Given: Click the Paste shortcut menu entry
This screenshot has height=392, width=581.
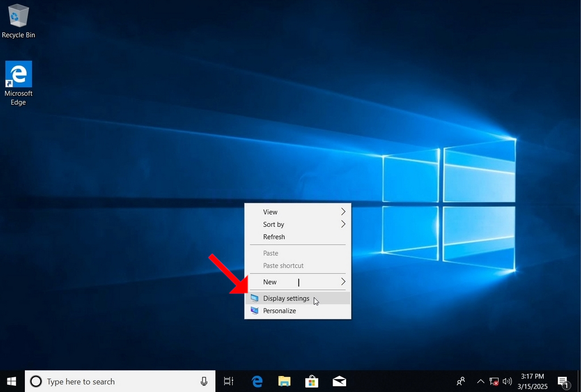Looking at the screenshot, I should (x=298, y=265).
